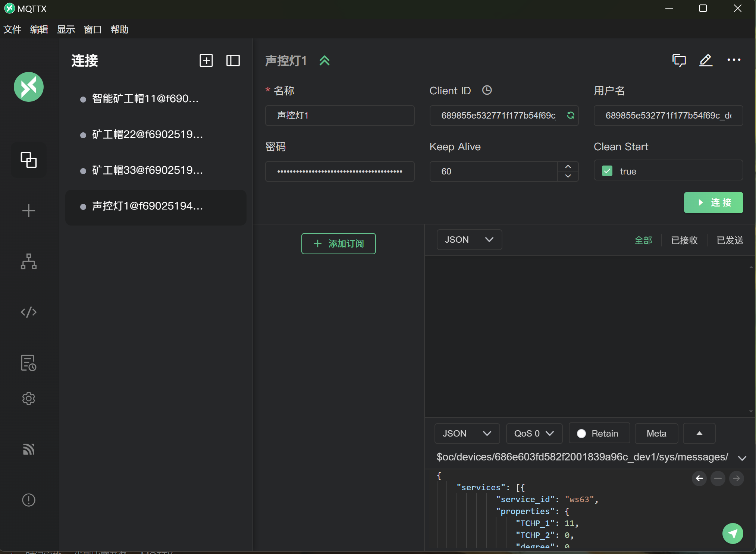Click the Meta button
The width and height of the screenshot is (756, 554).
click(x=656, y=433)
